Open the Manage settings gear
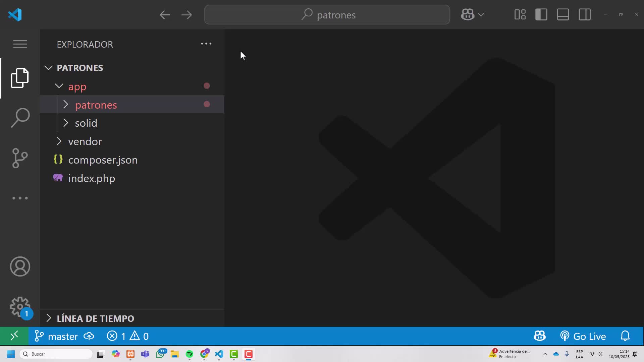The height and width of the screenshot is (362, 644). (20, 307)
